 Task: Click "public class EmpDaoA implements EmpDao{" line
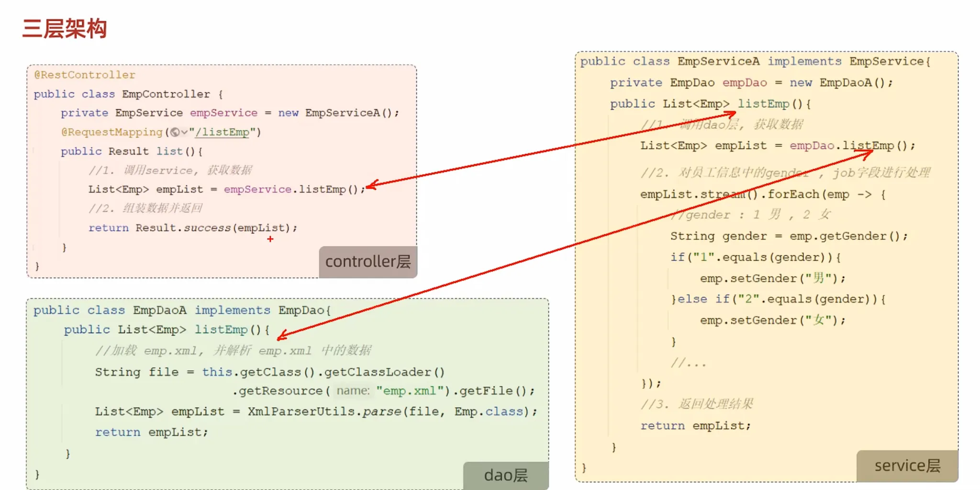click(182, 310)
